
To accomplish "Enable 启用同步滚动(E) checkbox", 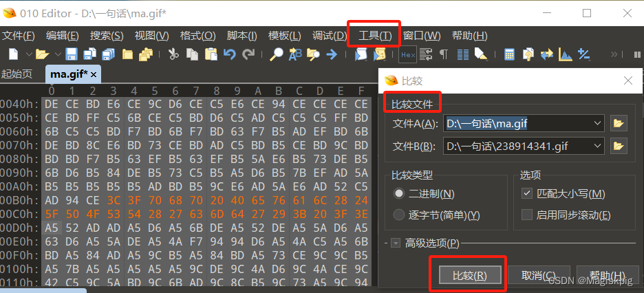I will (526, 215).
